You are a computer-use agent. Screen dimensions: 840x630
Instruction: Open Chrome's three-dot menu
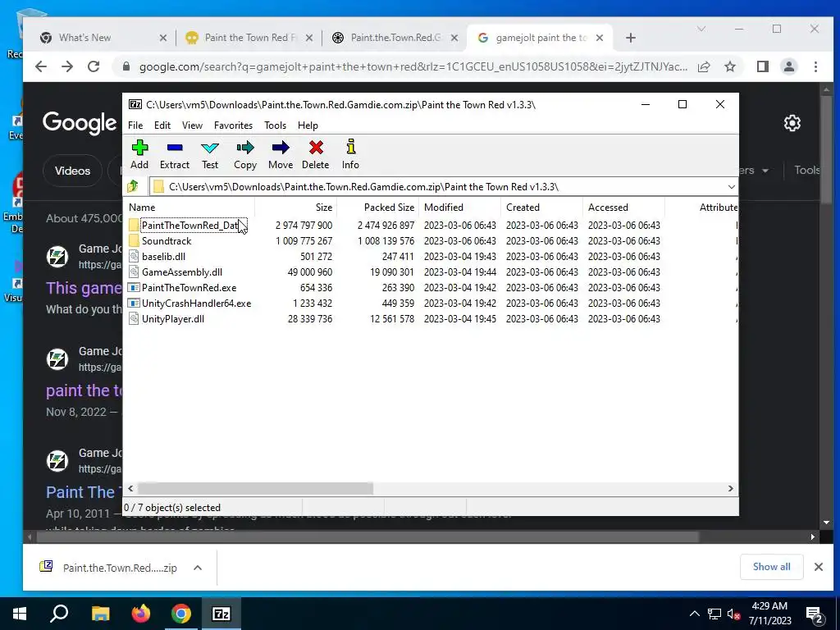(815, 66)
